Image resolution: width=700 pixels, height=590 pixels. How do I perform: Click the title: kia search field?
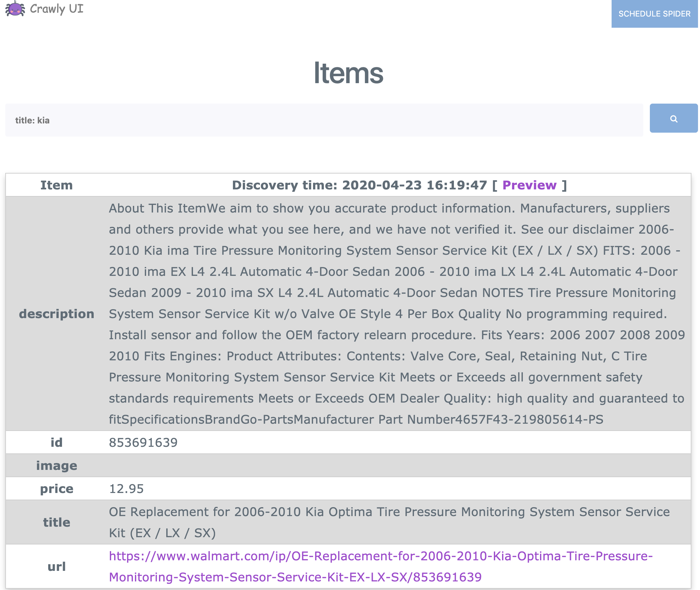pos(324,120)
